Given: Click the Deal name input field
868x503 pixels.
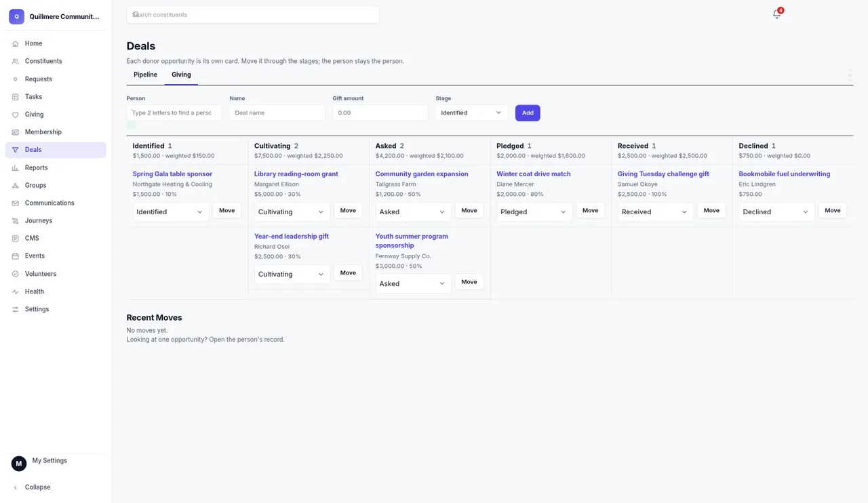Looking at the screenshot, I should tap(277, 113).
